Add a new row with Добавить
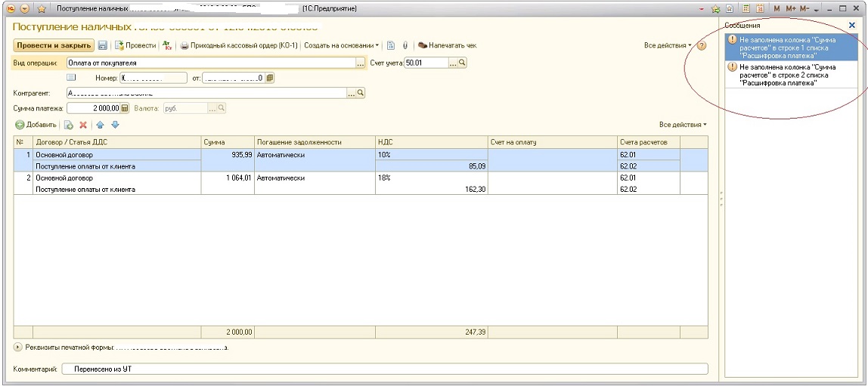Image resolution: width=868 pixels, height=386 pixels. tap(36, 125)
